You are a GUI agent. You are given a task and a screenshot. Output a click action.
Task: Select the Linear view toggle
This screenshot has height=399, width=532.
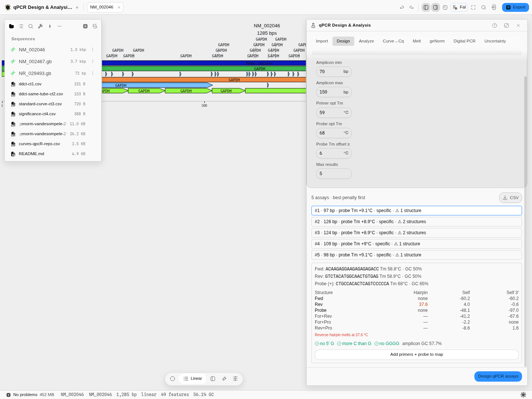pyautogui.click(x=192, y=379)
